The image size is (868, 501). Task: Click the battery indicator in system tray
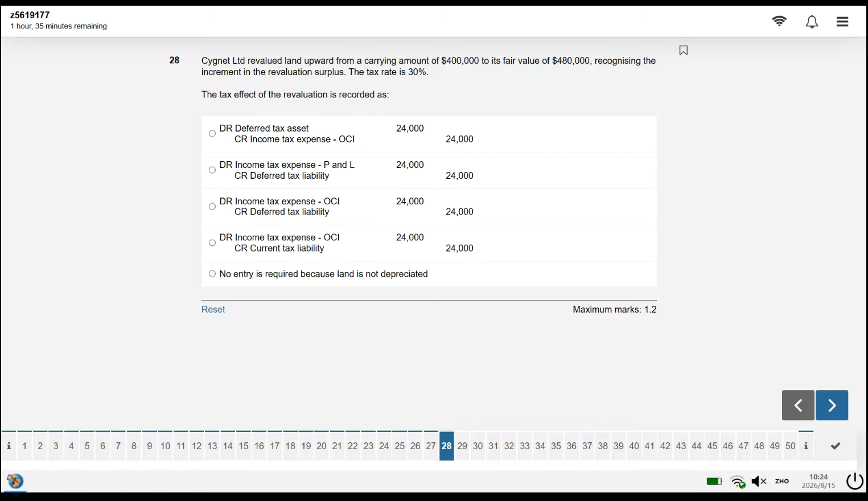coord(714,482)
